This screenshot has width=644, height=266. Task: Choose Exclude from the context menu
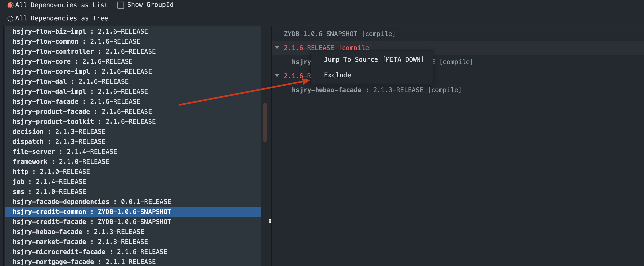tap(337, 75)
